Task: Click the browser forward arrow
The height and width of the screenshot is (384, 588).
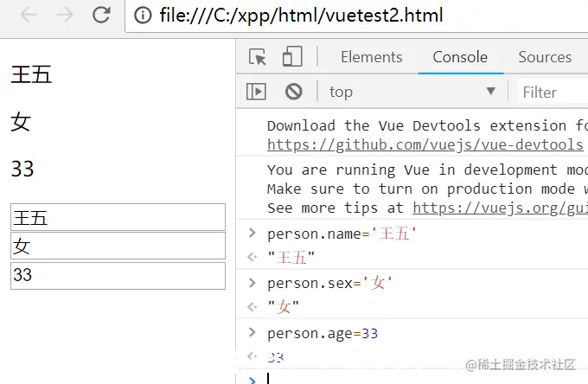Action: 65,15
